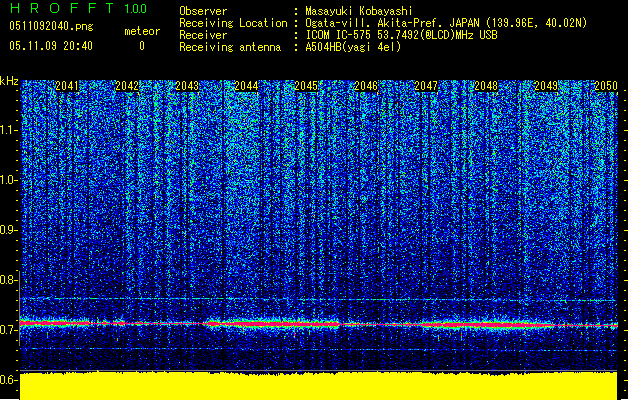Click the 2049 time marker
Screen dimensions: 629x400
(x=546, y=86)
